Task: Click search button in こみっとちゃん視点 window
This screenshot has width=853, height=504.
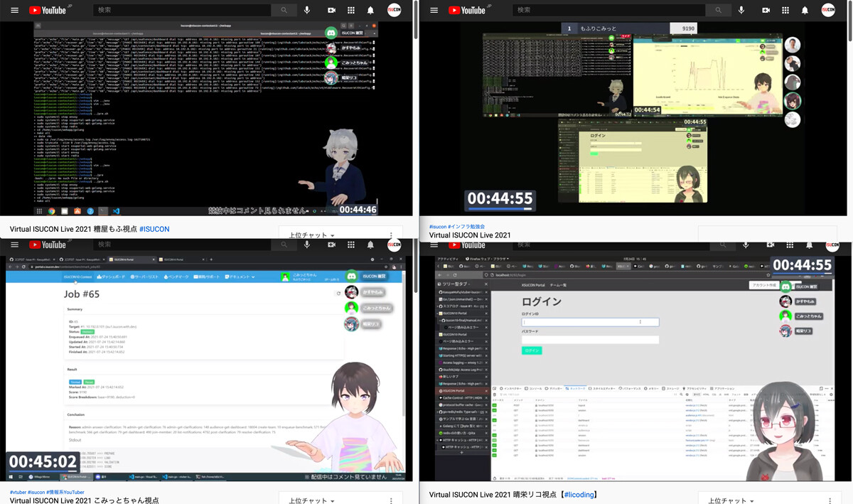Action: click(x=284, y=245)
